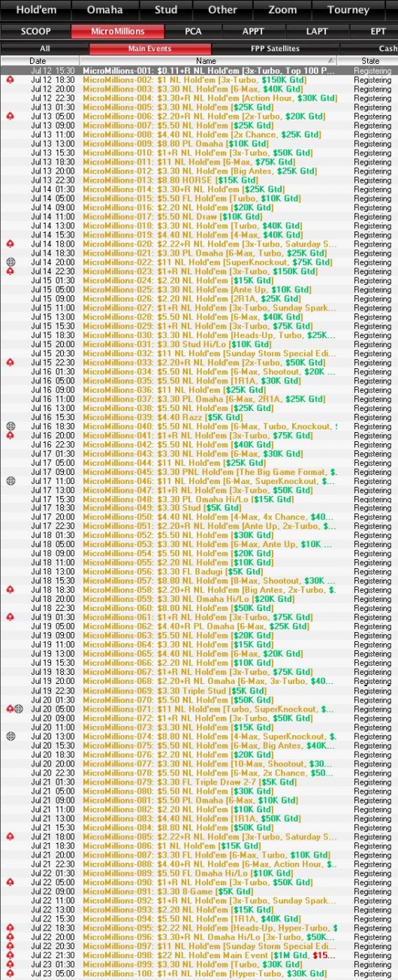Click the crosshair icon beside MicroMillions-074
This screenshot has height=980, width=398.
click(10, 736)
